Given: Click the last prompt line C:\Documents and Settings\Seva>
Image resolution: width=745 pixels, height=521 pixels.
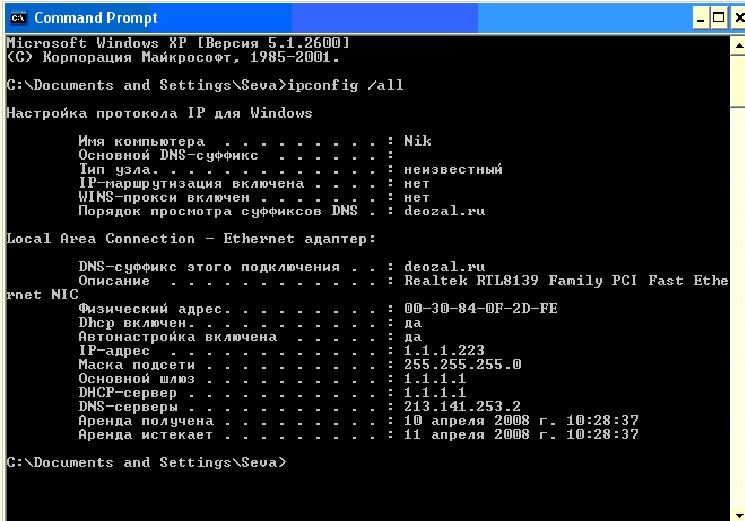Looking at the screenshot, I should point(146,463).
